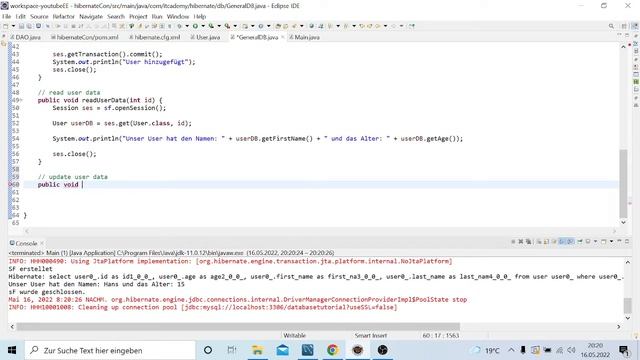Image resolution: width=640 pixels, height=360 pixels.
Task: Maximize the editor area
Action: point(627,36)
